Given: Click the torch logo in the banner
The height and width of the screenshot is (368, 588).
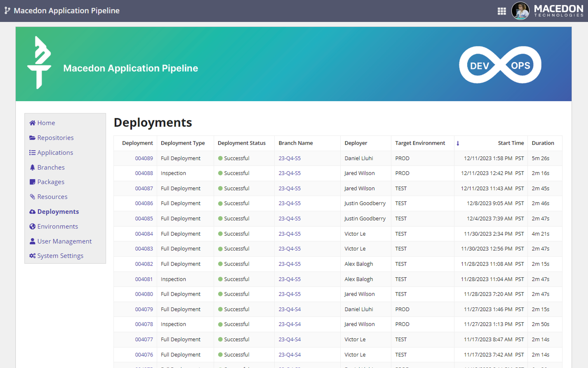Looking at the screenshot, I should coord(39,63).
